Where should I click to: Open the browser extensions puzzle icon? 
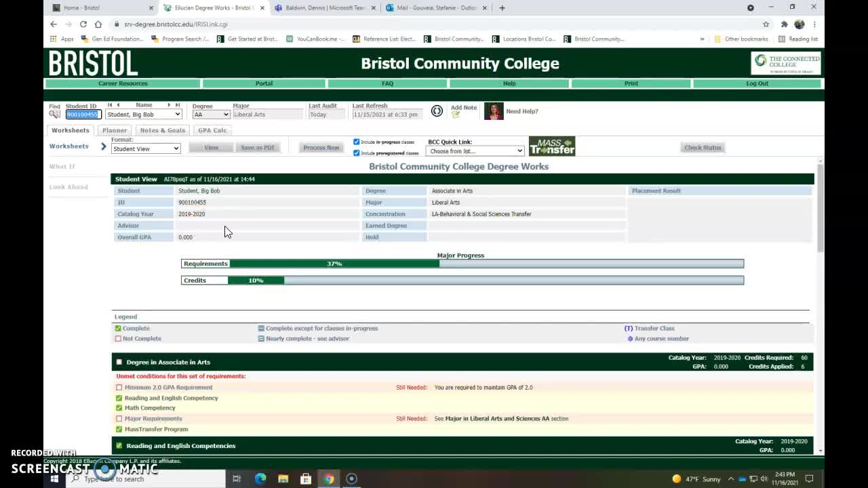pos(785,24)
